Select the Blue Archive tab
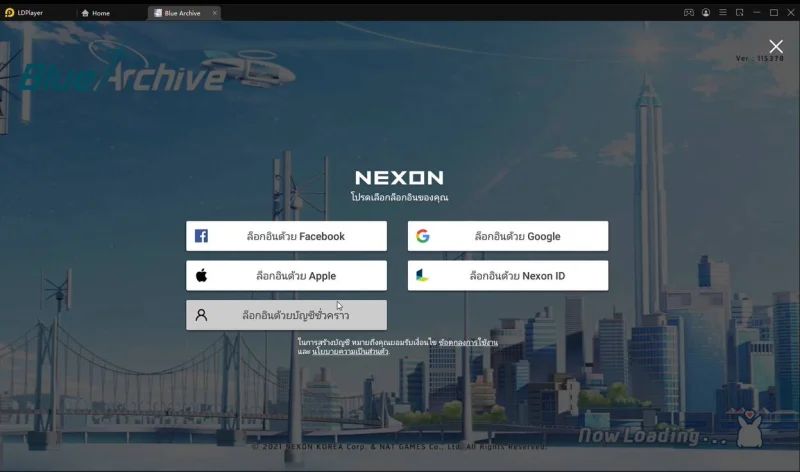 (x=179, y=13)
